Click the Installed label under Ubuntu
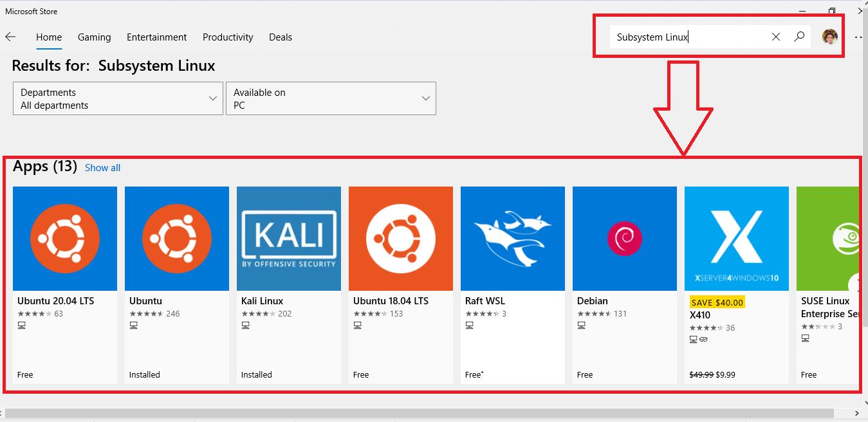 click(145, 374)
